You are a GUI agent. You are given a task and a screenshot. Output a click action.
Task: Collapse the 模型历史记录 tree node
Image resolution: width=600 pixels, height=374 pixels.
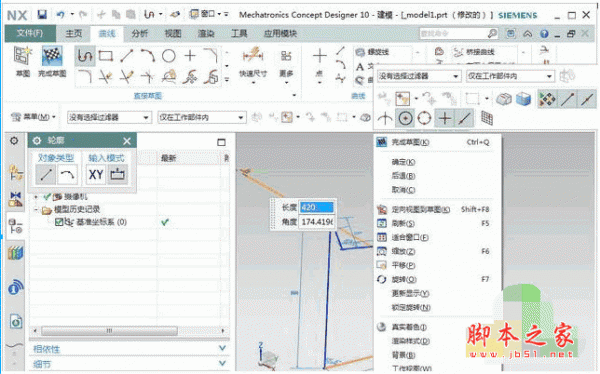[x=36, y=209]
